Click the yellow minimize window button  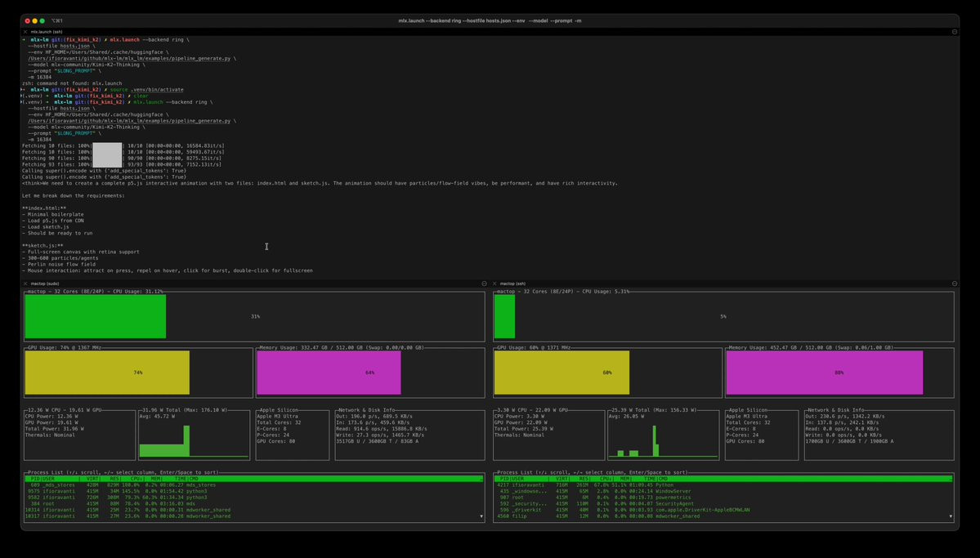click(x=35, y=20)
